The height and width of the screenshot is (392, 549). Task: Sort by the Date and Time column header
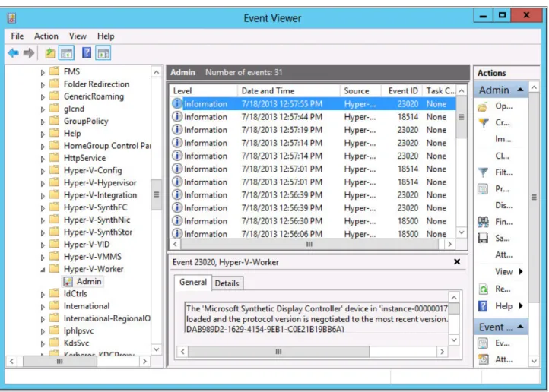pyautogui.click(x=288, y=91)
